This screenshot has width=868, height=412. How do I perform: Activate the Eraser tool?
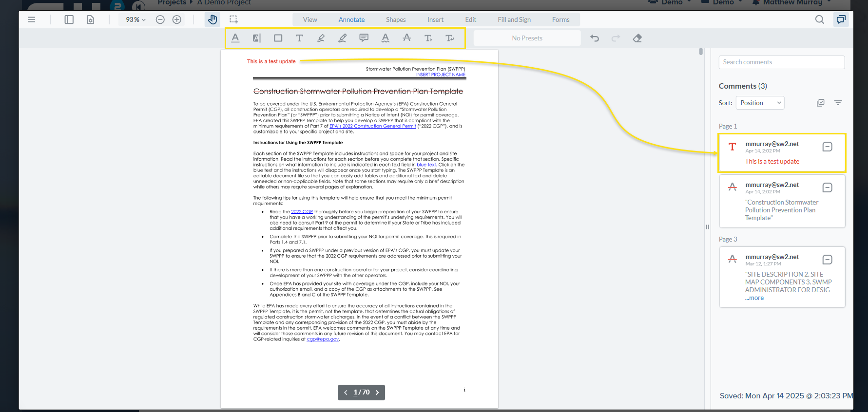(x=637, y=38)
